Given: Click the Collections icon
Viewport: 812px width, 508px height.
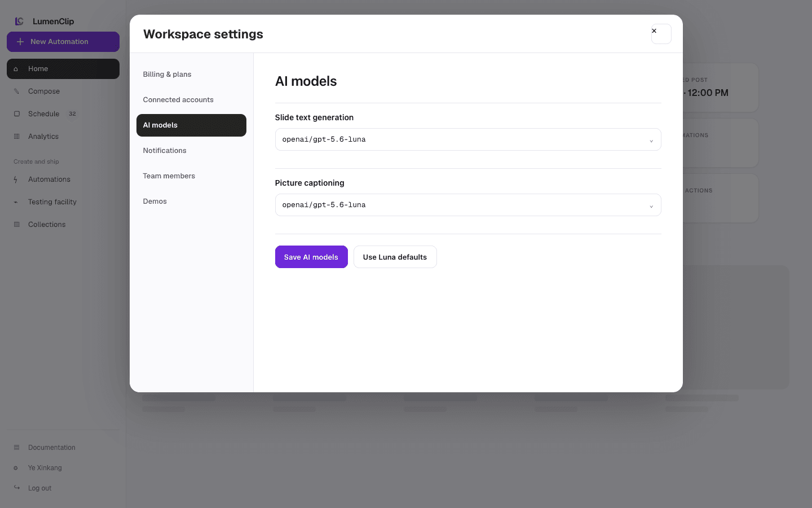Looking at the screenshot, I should coord(16,225).
